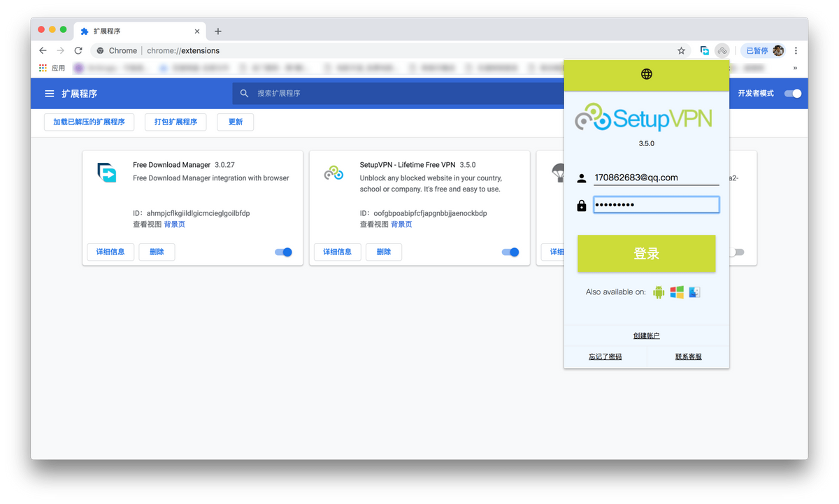Click the Windows logo icon
This screenshot has height=504, width=839.
click(x=677, y=292)
